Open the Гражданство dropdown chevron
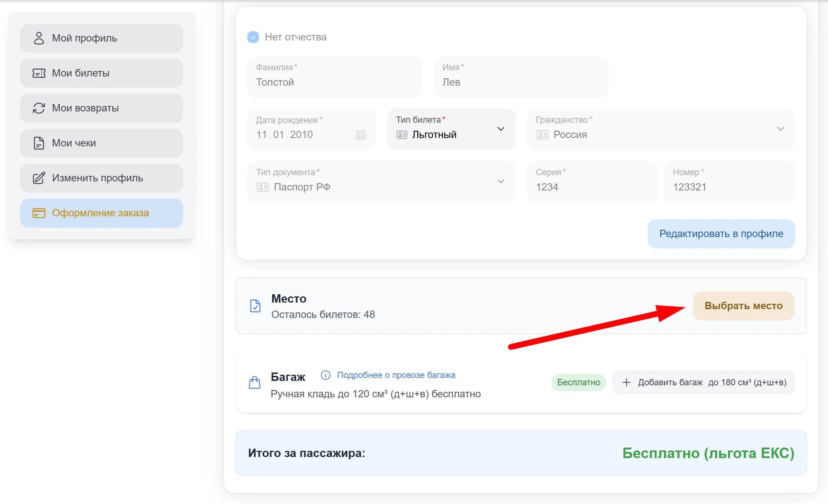828x504 pixels. [780, 129]
